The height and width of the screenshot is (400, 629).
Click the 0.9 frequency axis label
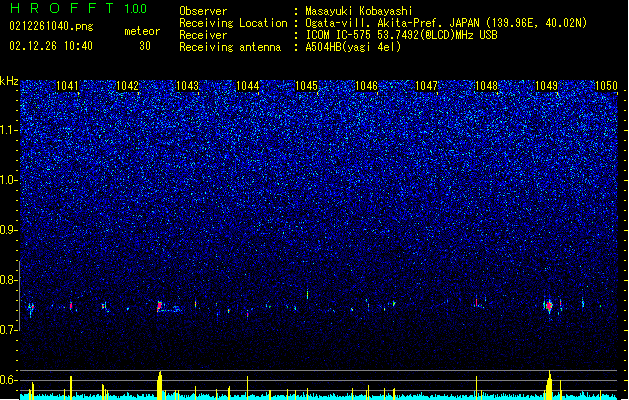(x=8, y=230)
